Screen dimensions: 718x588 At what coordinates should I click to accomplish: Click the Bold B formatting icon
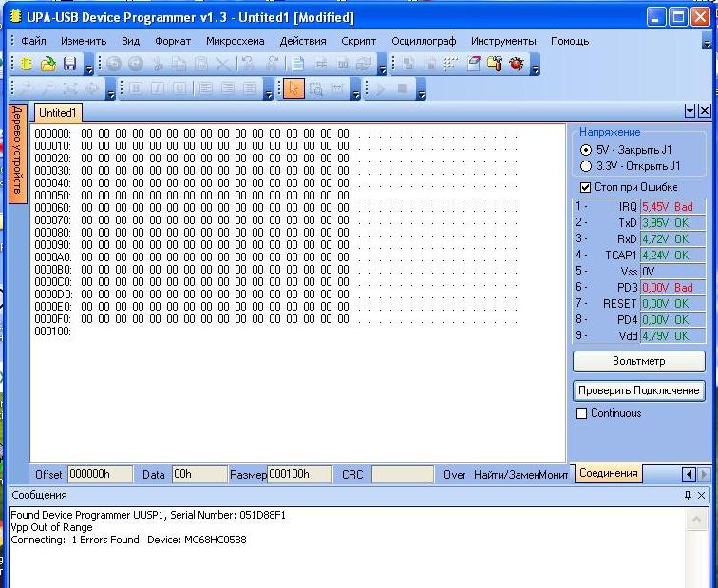point(136,88)
